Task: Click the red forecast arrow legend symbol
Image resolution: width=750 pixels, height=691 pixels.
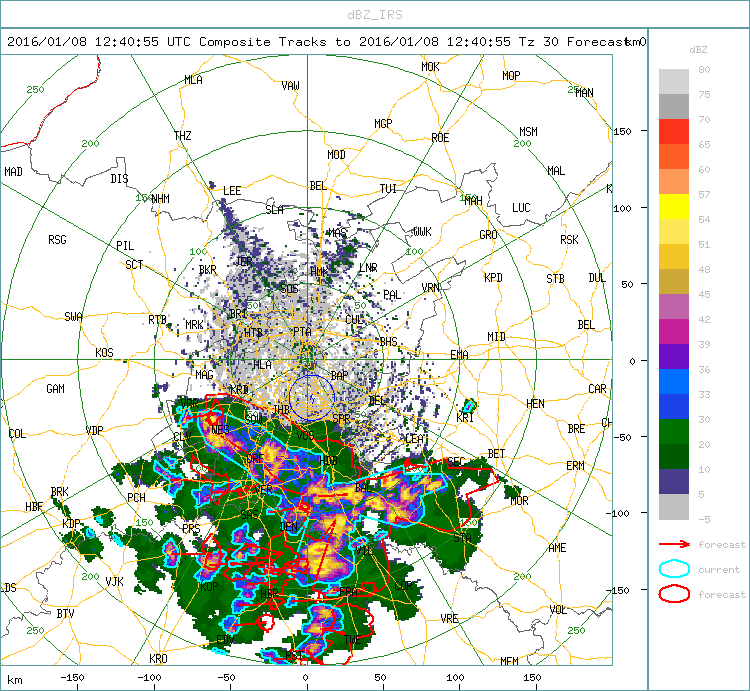Action: point(674,544)
